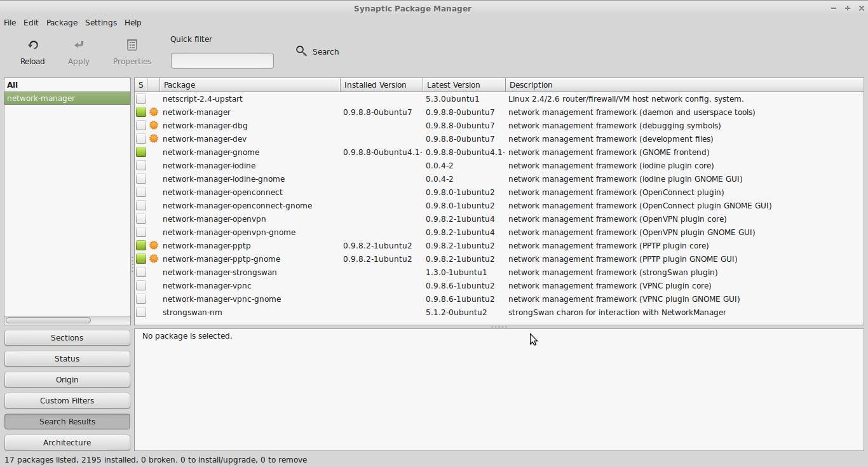Select the network-manager-iodine-gnome package name

224,179
